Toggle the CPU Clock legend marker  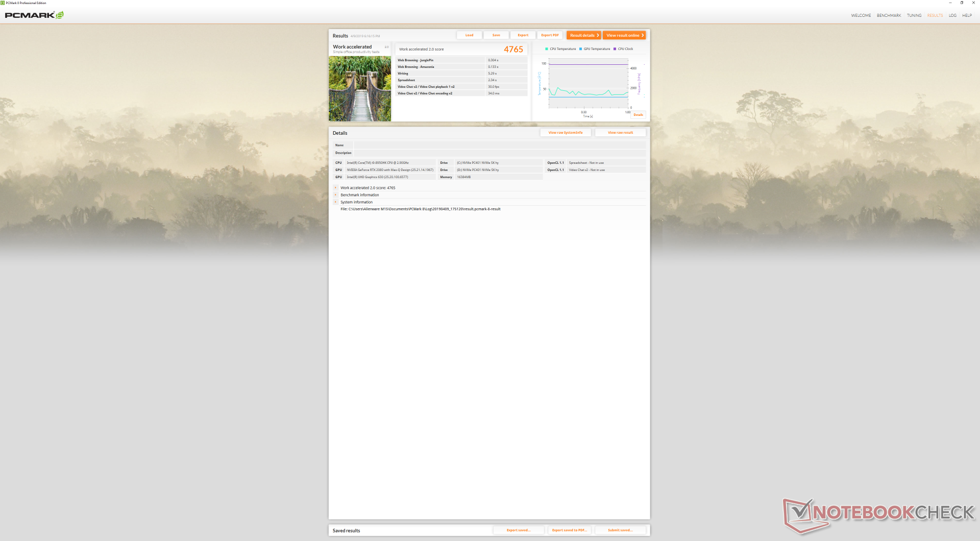click(615, 49)
